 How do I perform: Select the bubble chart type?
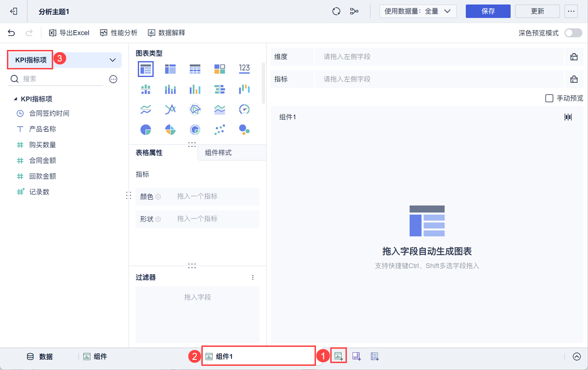tap(244, 129)
